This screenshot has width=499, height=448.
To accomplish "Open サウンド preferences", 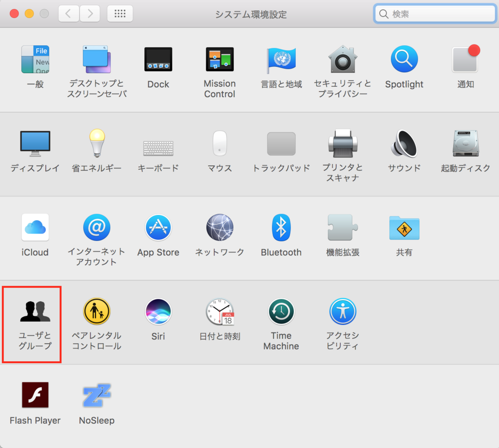I will (404, 143).
